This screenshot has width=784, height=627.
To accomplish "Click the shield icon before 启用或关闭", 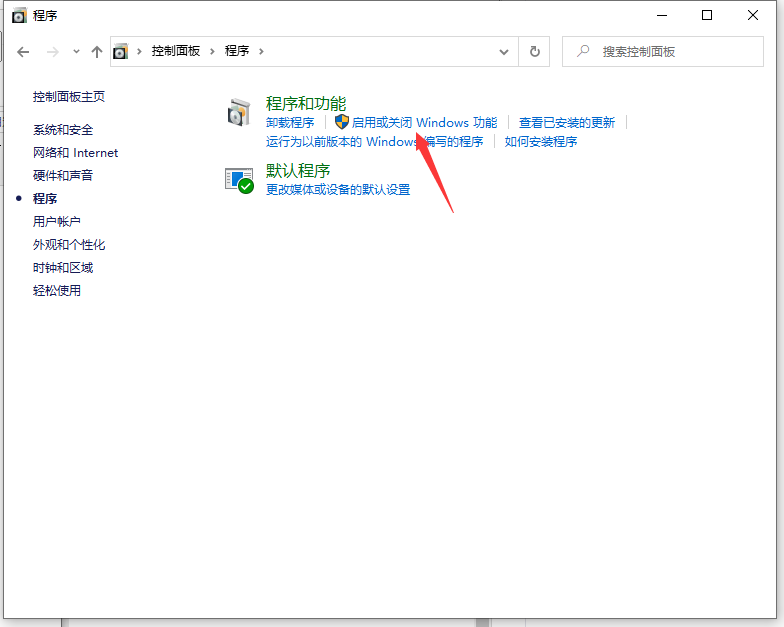I will coord(341,122).
